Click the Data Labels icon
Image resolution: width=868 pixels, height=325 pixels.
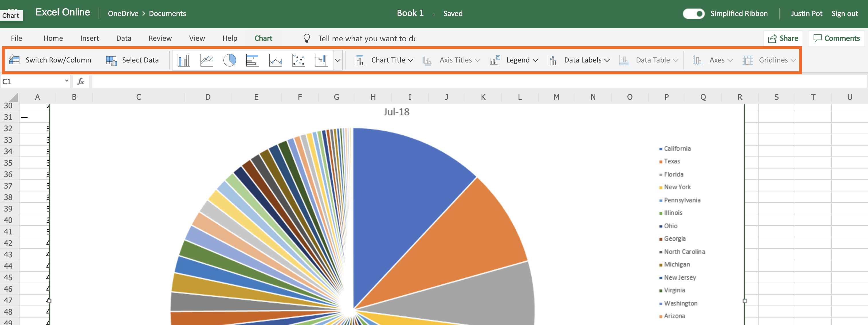552,60
